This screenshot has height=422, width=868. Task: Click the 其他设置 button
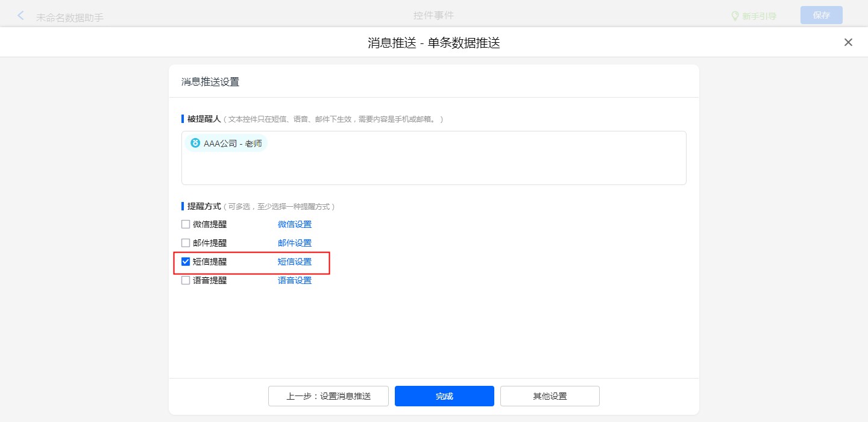(550, 396)
